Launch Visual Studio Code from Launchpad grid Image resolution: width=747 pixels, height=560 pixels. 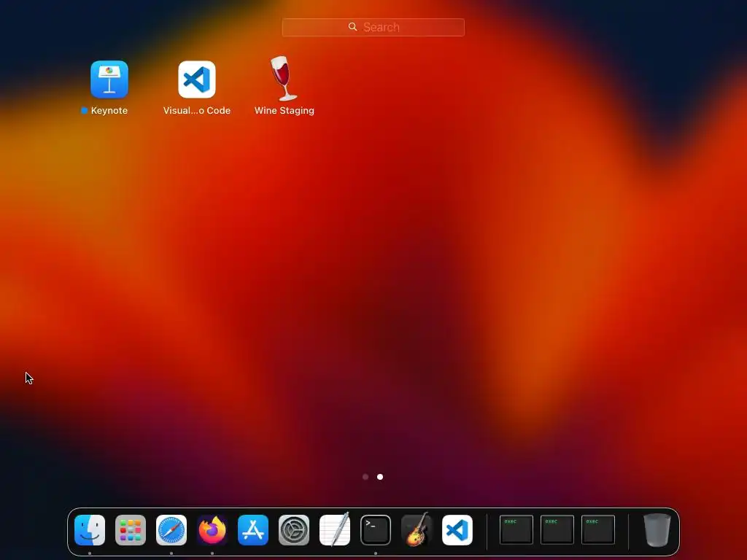(197, 79)
